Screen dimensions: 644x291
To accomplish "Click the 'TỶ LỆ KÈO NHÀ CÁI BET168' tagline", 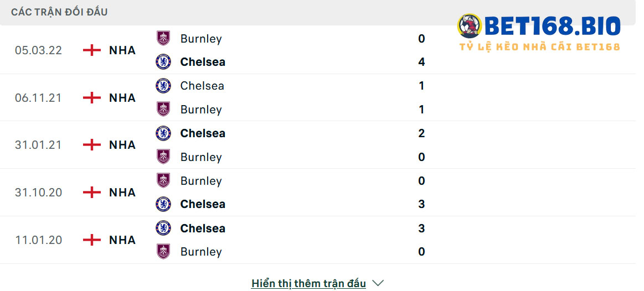I will point(540,47).
